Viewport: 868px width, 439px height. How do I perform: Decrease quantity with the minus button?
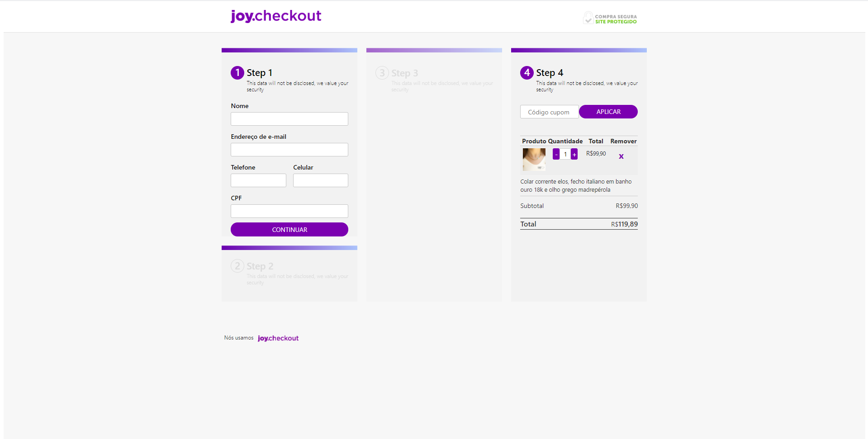556,154
